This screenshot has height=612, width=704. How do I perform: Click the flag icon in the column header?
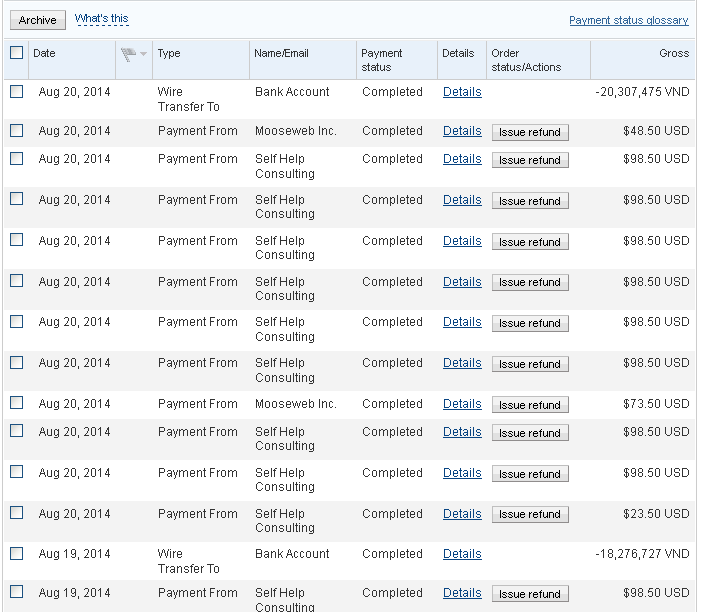(x=128, y=54)
